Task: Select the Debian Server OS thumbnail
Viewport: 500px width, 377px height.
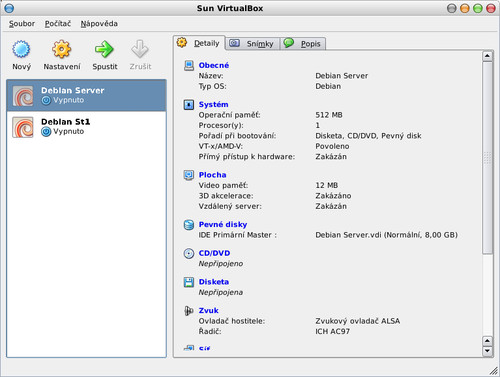Action: 23,96
